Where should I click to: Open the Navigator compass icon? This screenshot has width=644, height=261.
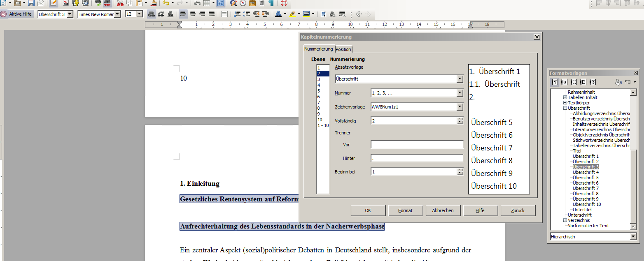243,3
